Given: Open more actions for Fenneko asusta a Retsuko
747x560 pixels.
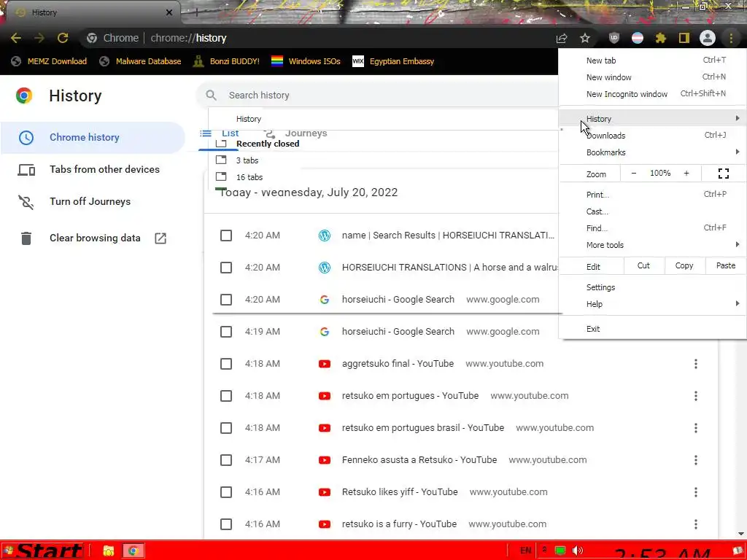Looking at the screenshot, I should (695, 461).
